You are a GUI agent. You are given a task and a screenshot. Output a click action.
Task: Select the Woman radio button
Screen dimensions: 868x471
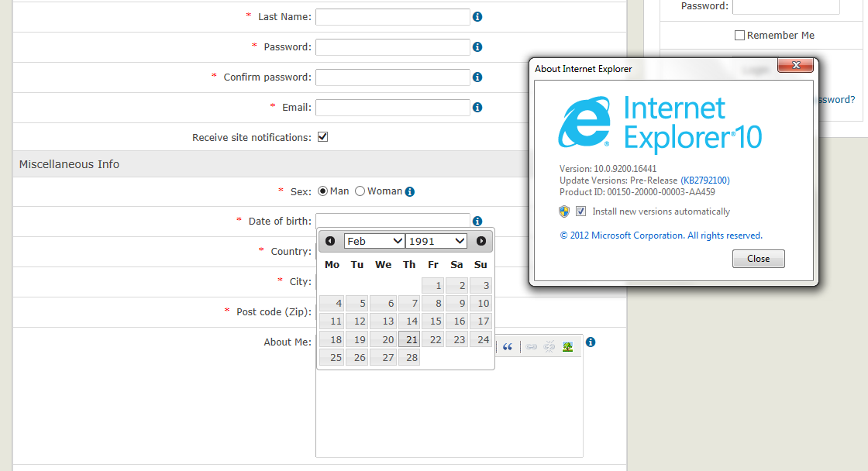click(x=360, y=191)
